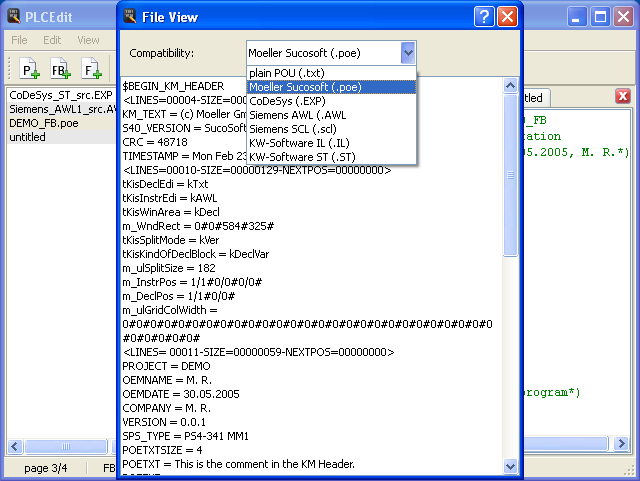
Task: Click OEMDATE = 30.05.2005 line
Action: [x=181, y=394]
